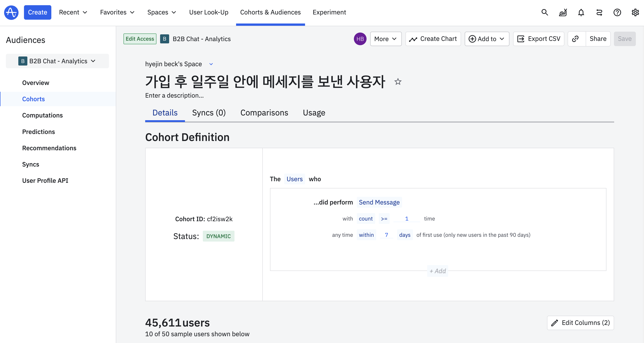The width and height of the screenshot is (644, 343).
Task: Click the Edit Columns (2) button
Action: point(580,322)
